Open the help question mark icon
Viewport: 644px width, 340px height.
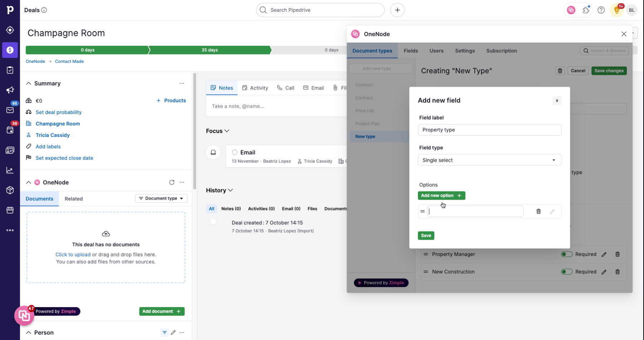[601, 10]
